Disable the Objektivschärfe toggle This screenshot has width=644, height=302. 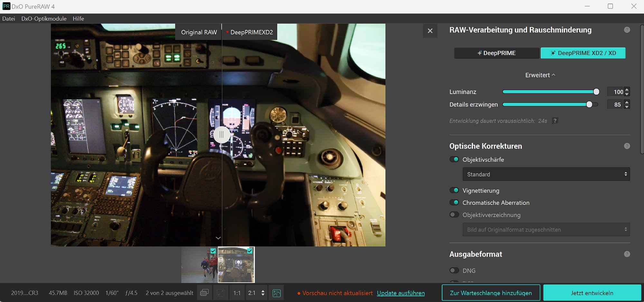click(454, 159)
